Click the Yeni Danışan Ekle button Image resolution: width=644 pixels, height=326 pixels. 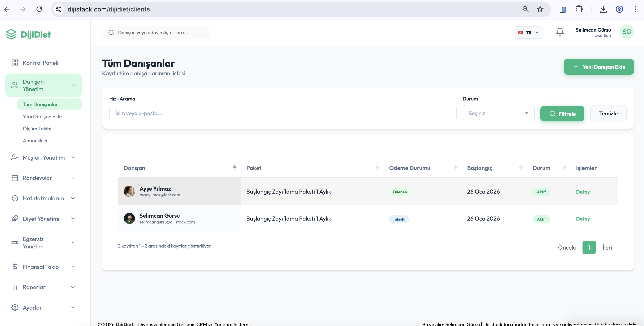point(599,67)
